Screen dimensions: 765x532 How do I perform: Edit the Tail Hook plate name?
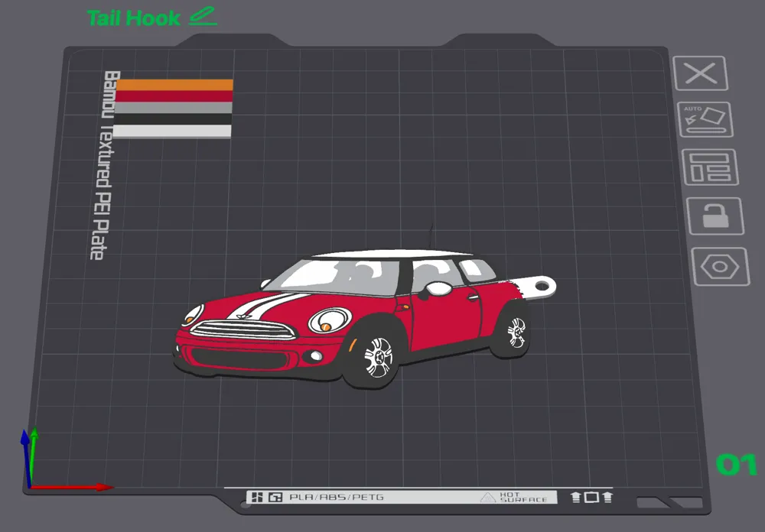(203, 16)
